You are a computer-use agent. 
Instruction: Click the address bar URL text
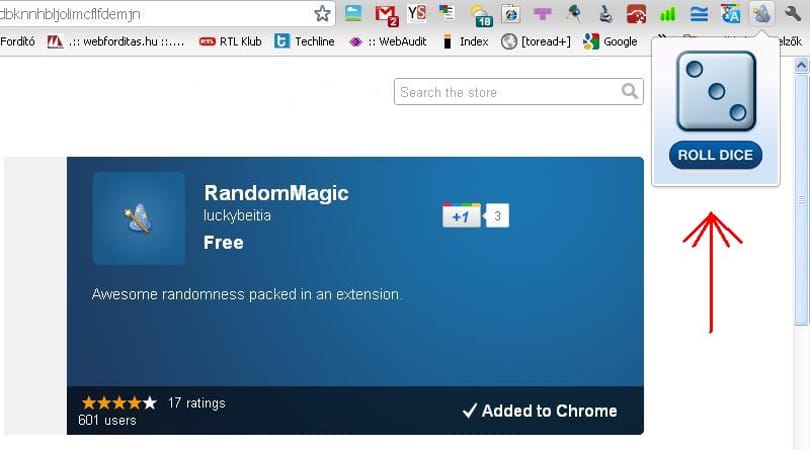[70, 14]
